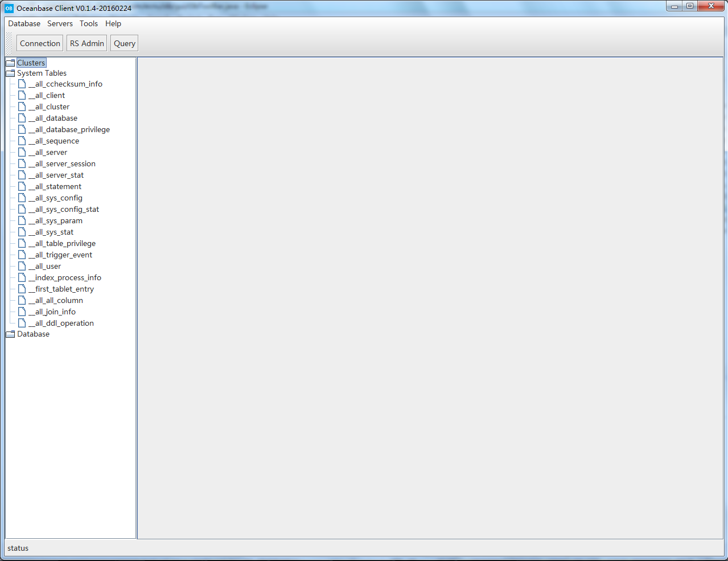Select the __all_sequence table name
The height and width of the screenshot is (561, 728).
pyautogui.click(x=54, y=141)
